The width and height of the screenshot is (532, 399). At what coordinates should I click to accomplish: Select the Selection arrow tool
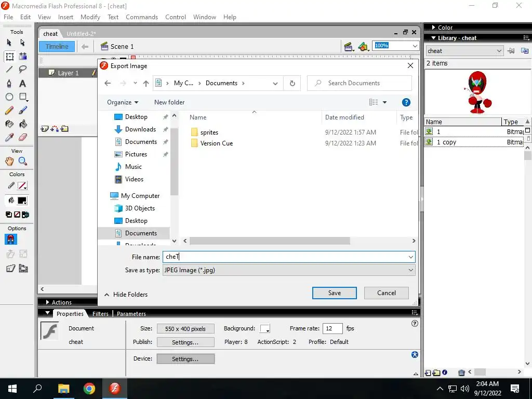click(9, 43)
